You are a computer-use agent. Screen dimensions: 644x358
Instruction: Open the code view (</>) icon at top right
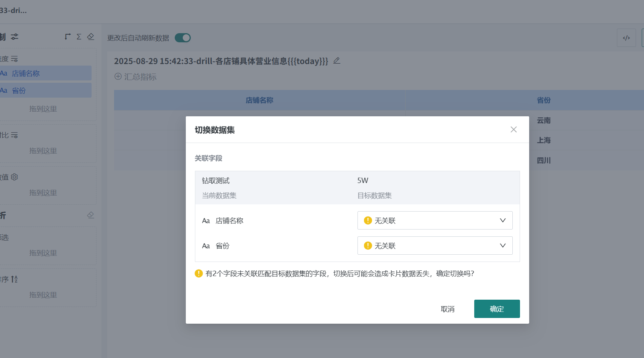(x=626, y=37)
